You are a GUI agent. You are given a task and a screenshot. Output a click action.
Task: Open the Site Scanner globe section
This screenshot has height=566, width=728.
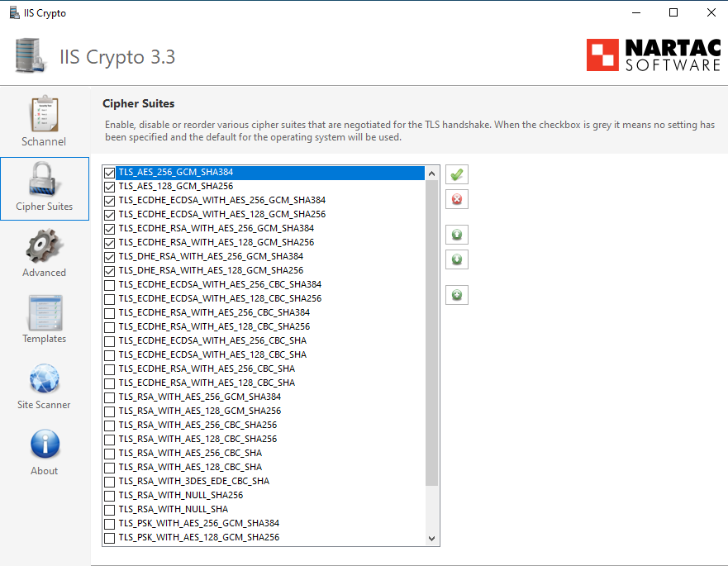44,386
